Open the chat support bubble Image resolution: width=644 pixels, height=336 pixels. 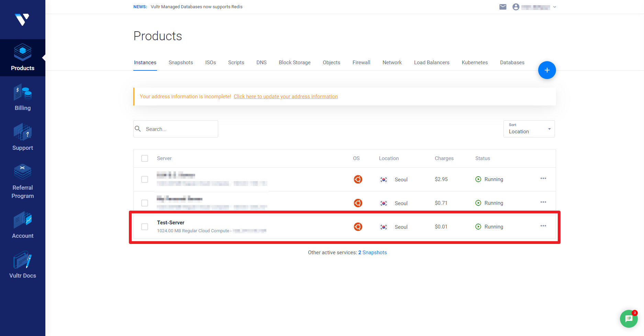click(629, 319)
